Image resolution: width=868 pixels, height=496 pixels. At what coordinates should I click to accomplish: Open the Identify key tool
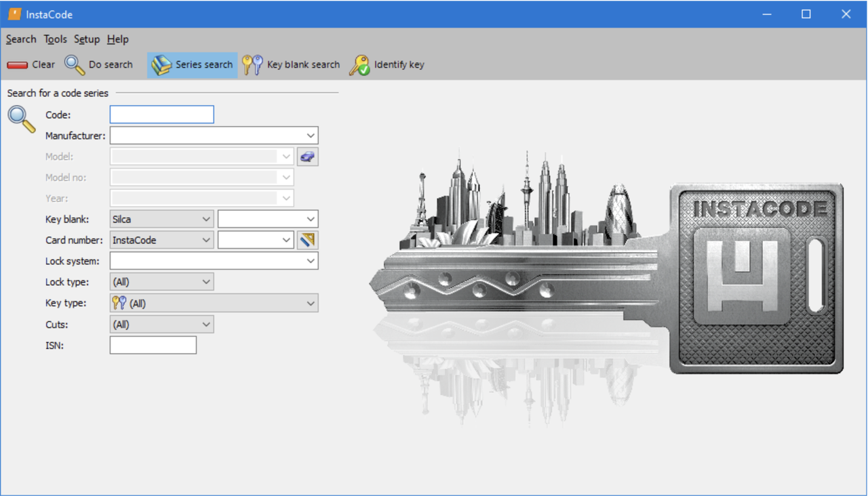tap(359, 65)
